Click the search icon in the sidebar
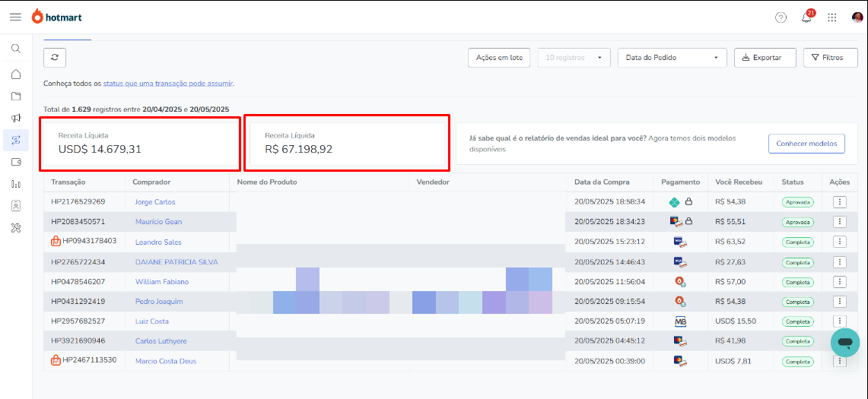 16,49
